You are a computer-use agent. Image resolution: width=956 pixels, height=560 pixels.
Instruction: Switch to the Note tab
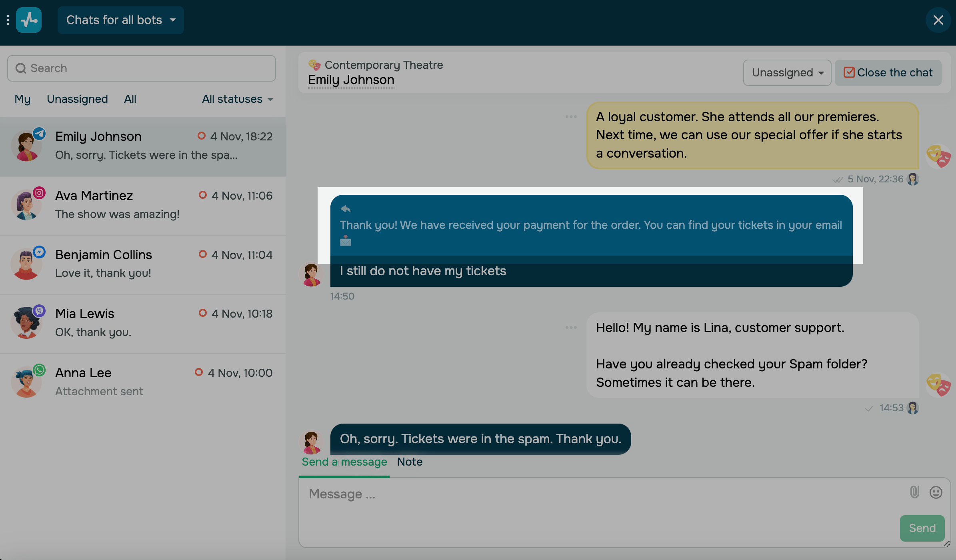coord(410,462)
